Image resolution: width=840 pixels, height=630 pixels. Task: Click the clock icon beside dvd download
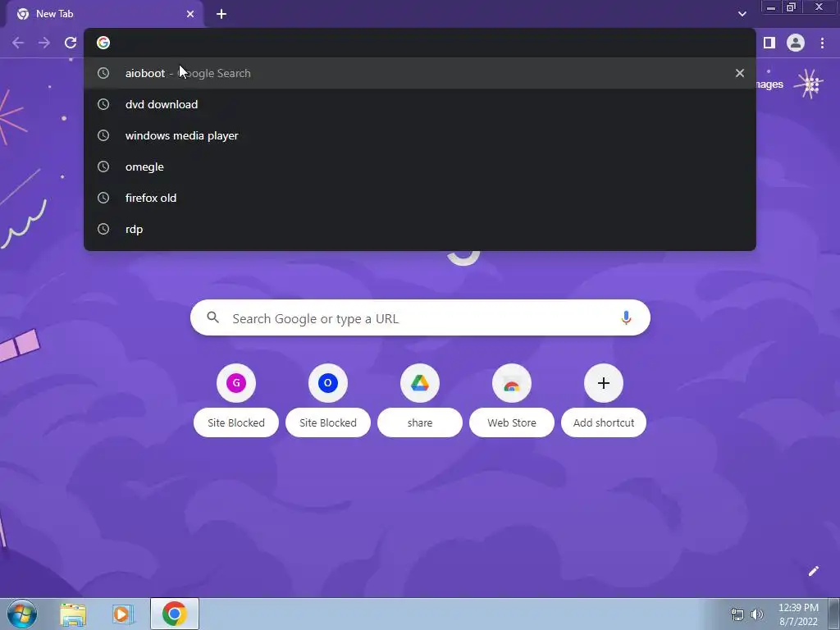tap(103, 104)
